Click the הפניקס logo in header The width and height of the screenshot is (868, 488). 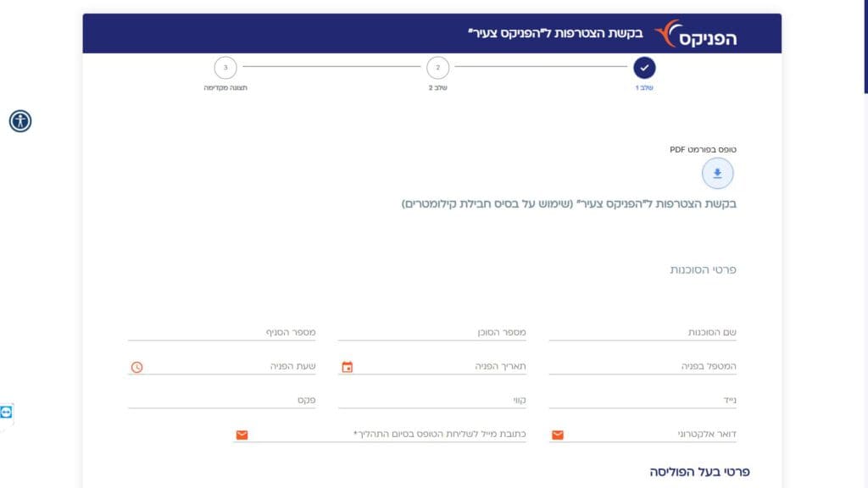tap(695, 34)
